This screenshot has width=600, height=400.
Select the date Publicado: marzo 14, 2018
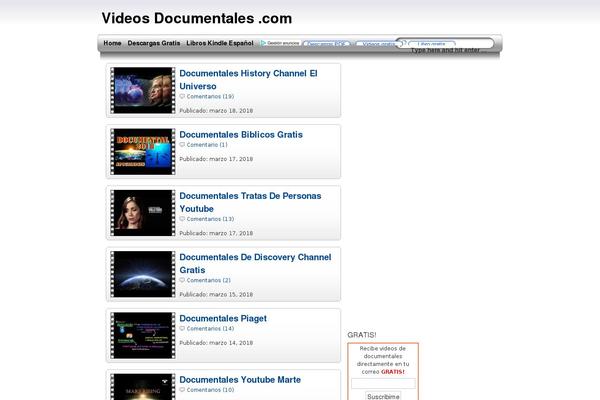click(216, 343)
